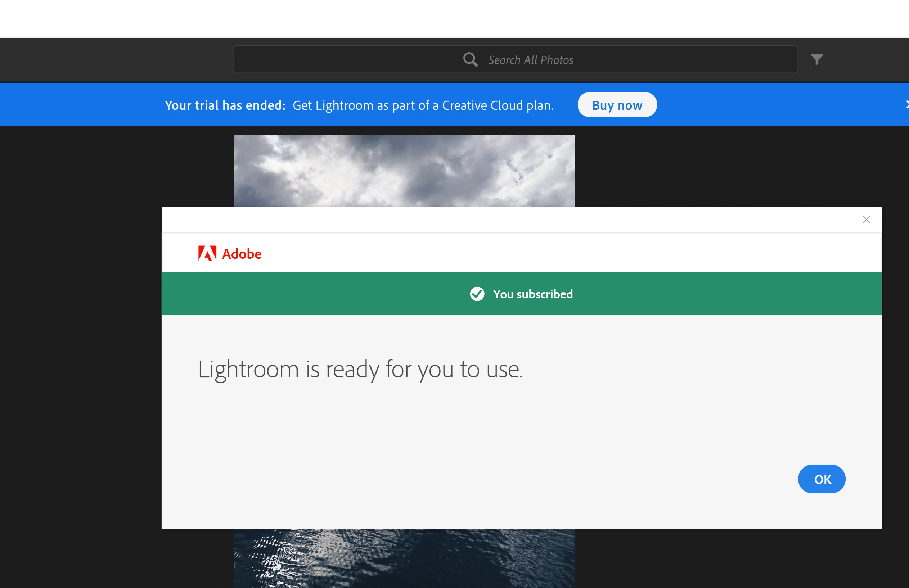
Task: Click the You subscribed label
Action: 532,294
